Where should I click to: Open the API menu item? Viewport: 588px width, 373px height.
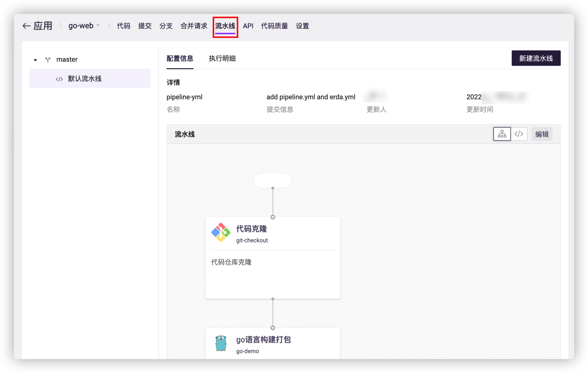pos(248,26)
